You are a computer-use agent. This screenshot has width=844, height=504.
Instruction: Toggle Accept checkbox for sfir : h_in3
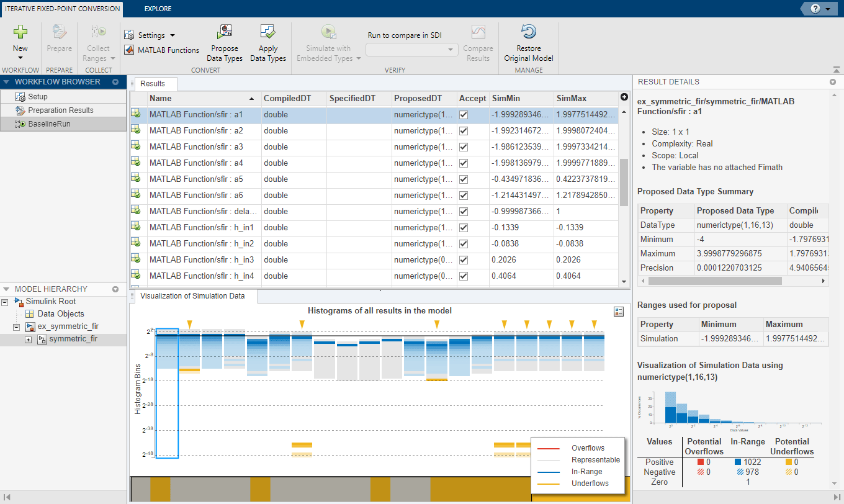coord(464,260)
